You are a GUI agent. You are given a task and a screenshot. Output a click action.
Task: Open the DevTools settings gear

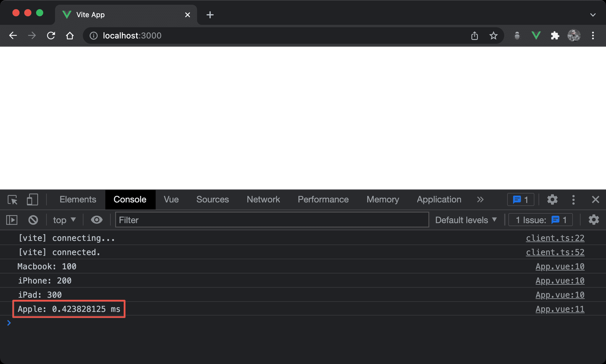pyautogui.click(x=552, y=200)
